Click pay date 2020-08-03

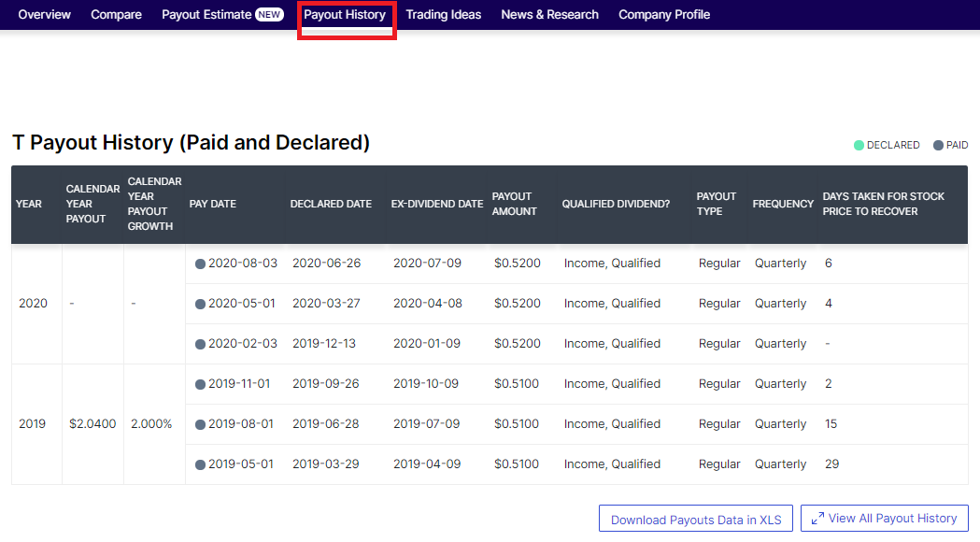click(x=243, y=264)
